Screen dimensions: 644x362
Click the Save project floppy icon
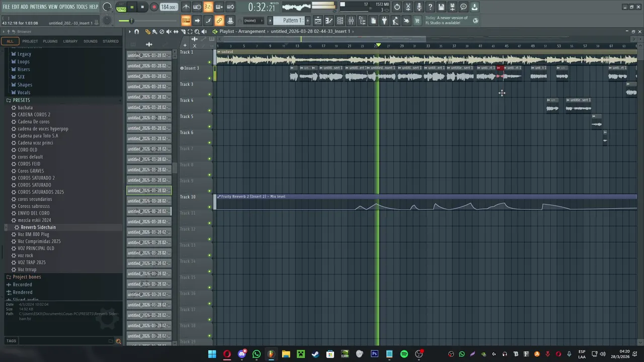441,7
